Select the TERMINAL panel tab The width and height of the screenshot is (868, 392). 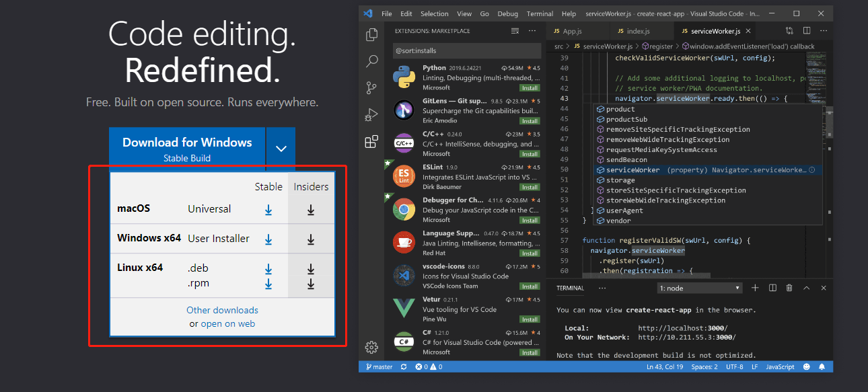click(571, 288)
